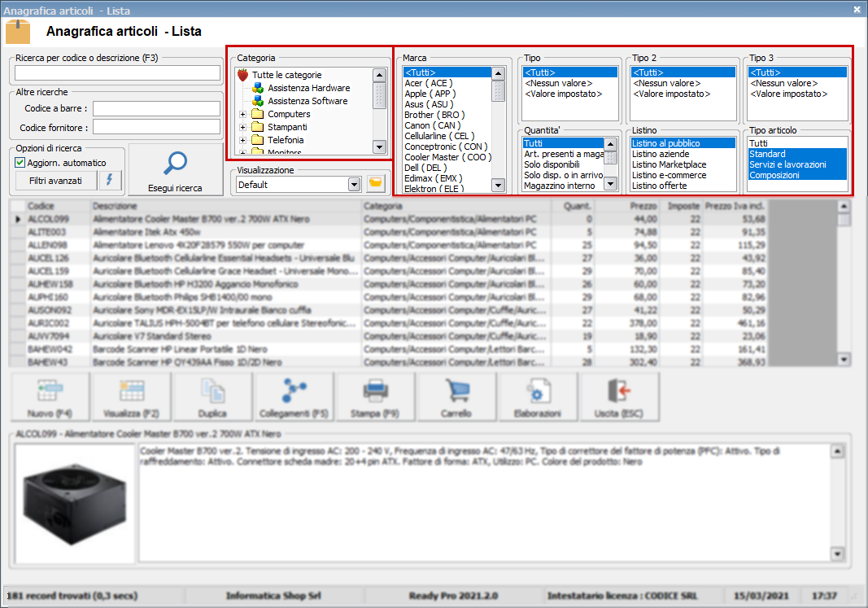Click the folder icon beside Visualizzazione
The height and width of the screenshot is (608, 868).
click(x=375, y=184)
